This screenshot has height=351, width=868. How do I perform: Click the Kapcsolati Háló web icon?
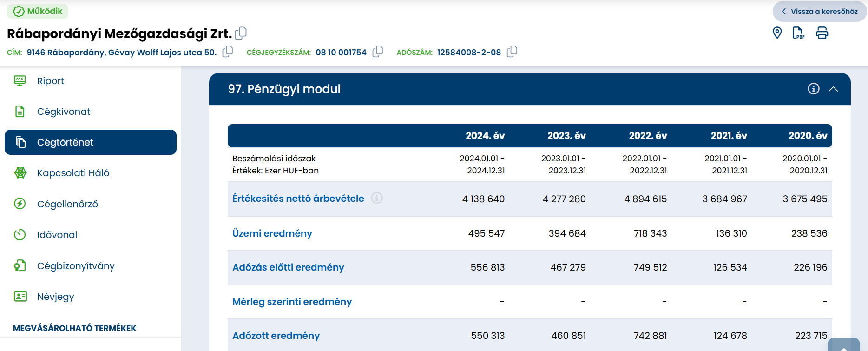(x=20, y=173)
